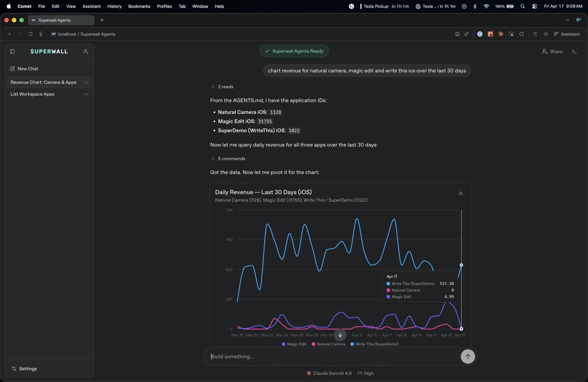Image resolution: width=588 pixels, height=382 pixels.
Task: Toggle Write This (SuperDemo) legend entry
Action: pyautogui.click(x=374, y=344)
